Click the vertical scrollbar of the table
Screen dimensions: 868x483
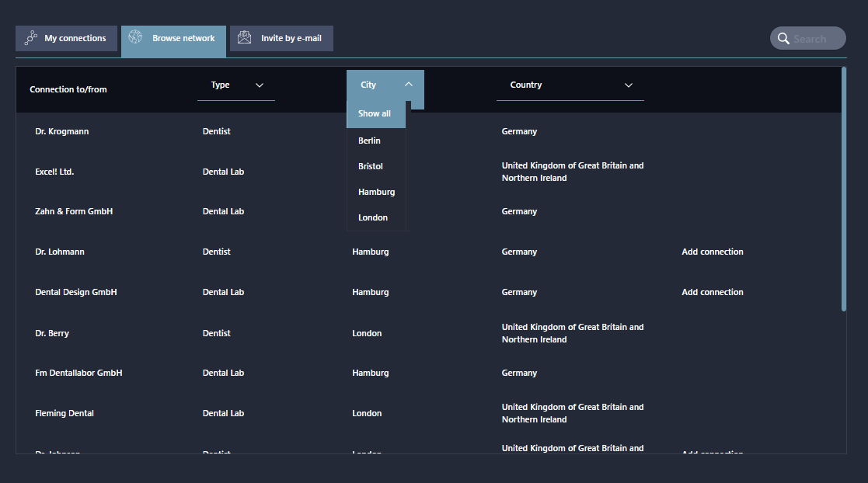pyautogui.click(x=844, y=194)
